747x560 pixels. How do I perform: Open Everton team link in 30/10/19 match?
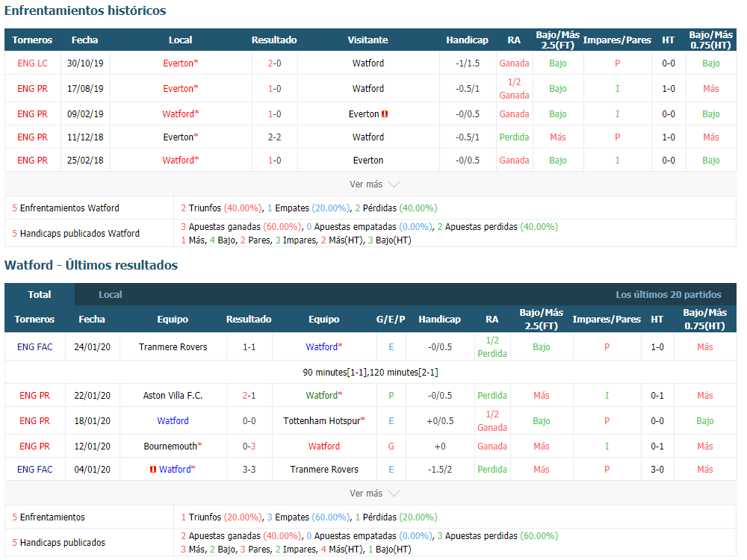click(180, 63)
